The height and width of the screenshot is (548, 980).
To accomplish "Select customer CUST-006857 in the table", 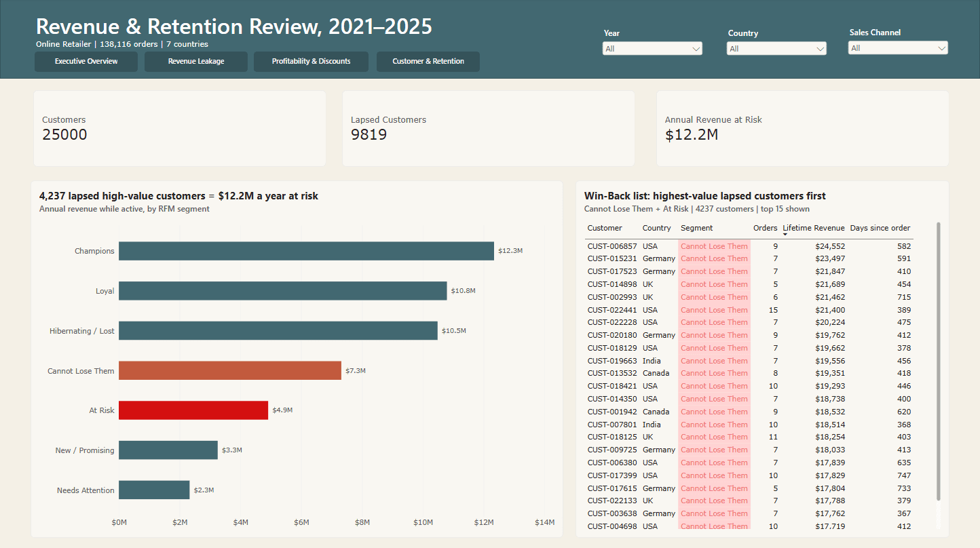I will tap(612, 246).
